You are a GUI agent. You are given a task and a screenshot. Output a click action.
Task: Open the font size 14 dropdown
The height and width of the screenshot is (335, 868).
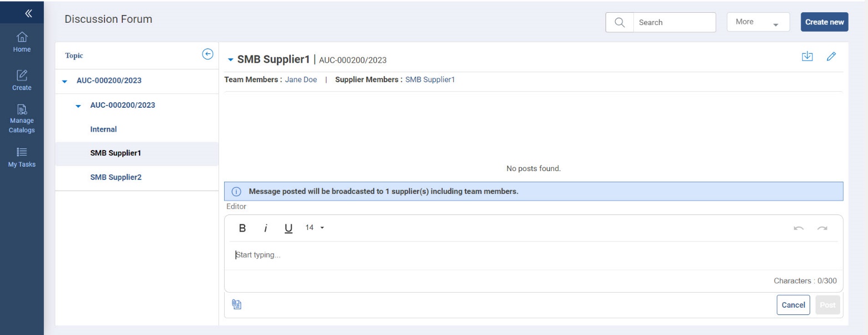(x=315, y=228)
